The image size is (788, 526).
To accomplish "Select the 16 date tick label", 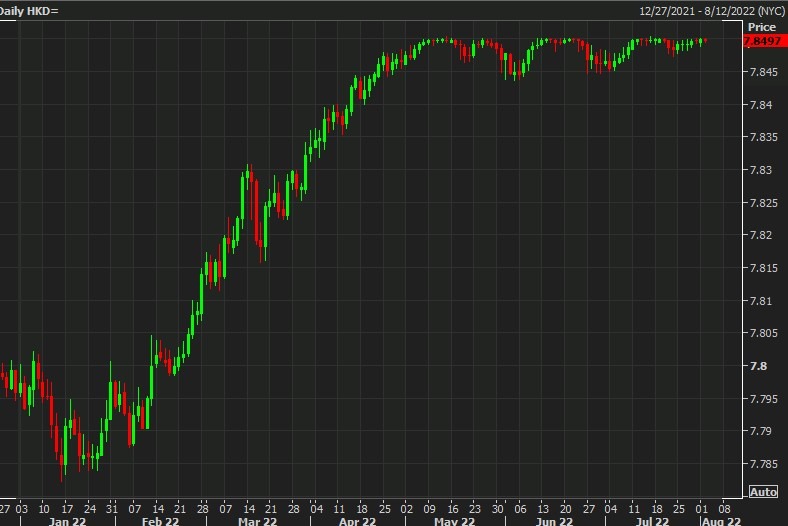I will 452,509.
